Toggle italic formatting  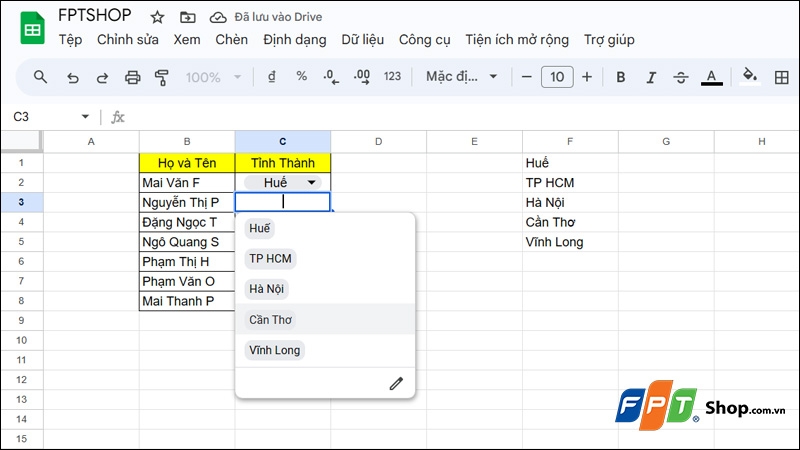click(651, 78)
